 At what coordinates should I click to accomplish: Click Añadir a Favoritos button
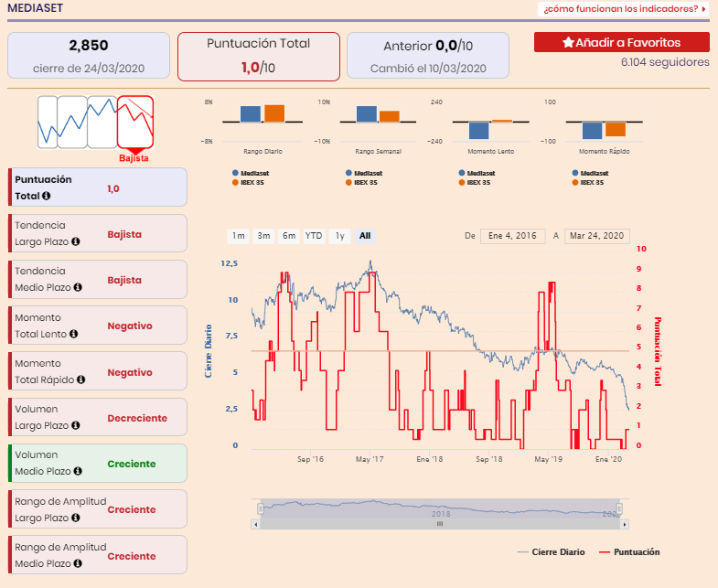pos(622,42)
